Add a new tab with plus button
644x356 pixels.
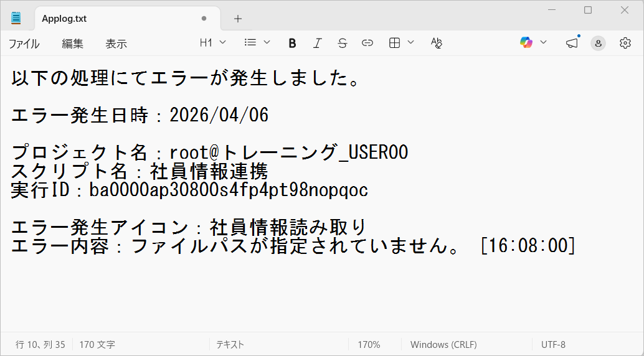(238, 19)
